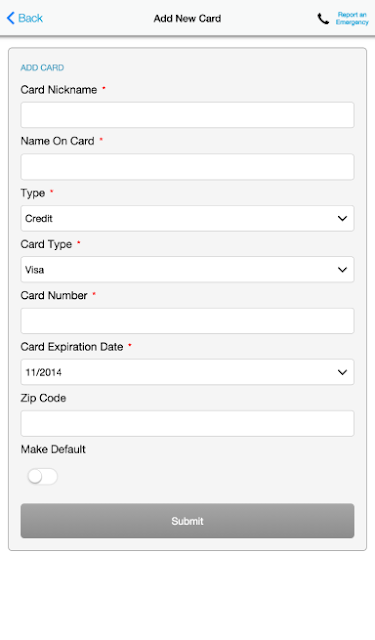Go Back to previous screen

pyautogui.click(x=24, y=18)
